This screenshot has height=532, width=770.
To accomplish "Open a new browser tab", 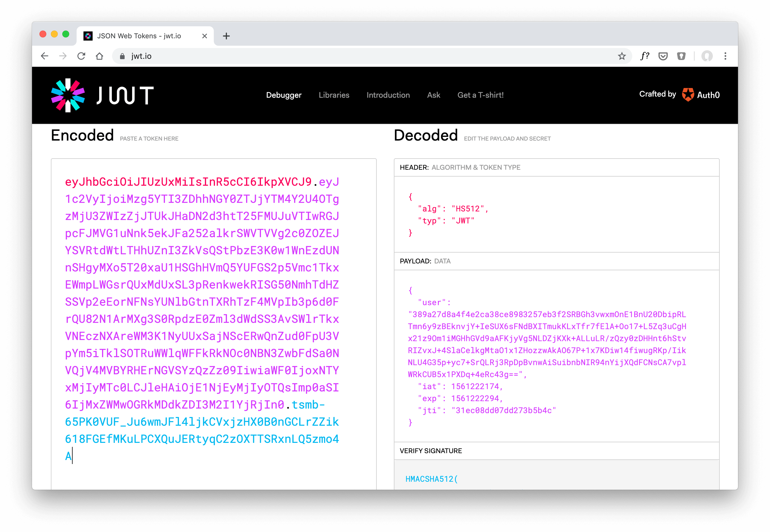I will [226, 36].
